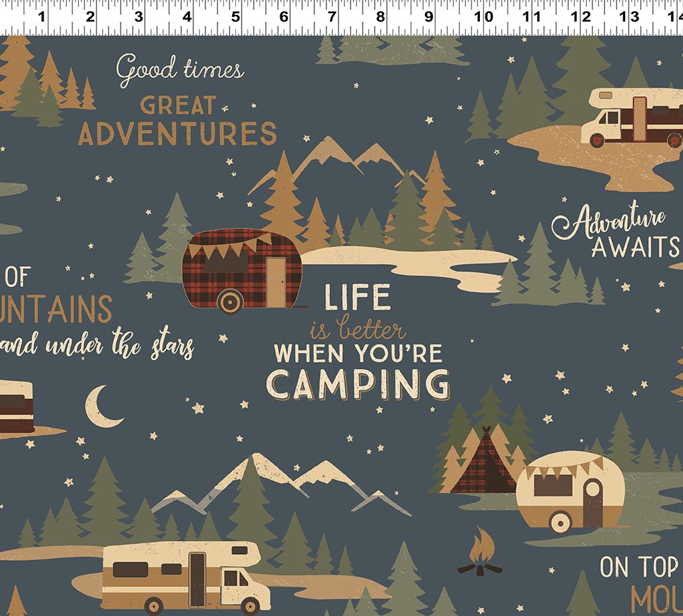Click the "is better" orange script text
683x616 pixels.
click(358, 330)
